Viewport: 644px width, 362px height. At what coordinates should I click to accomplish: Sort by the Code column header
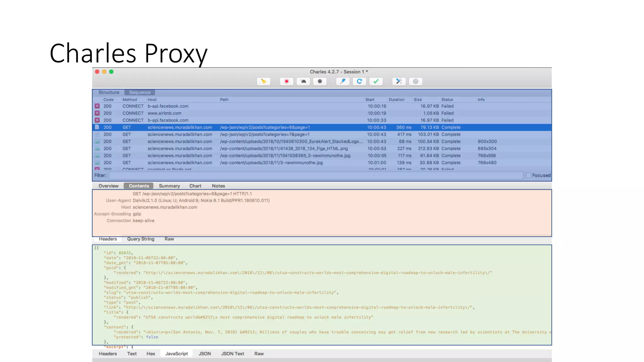click(108, 100)
